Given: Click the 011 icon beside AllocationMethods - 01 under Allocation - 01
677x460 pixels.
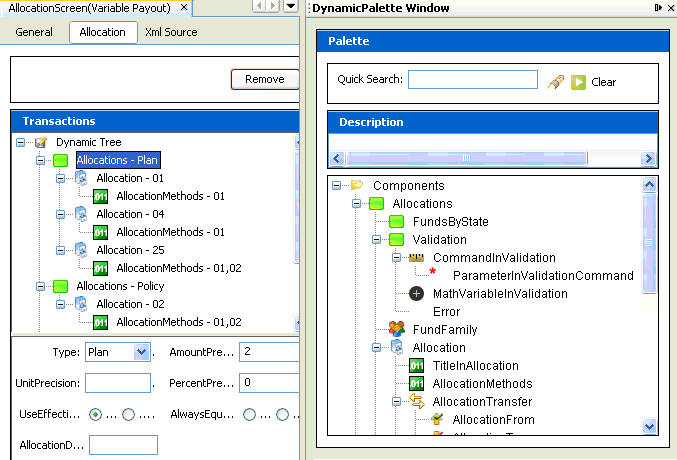Looking at the screenshot, I should [101, 197].
